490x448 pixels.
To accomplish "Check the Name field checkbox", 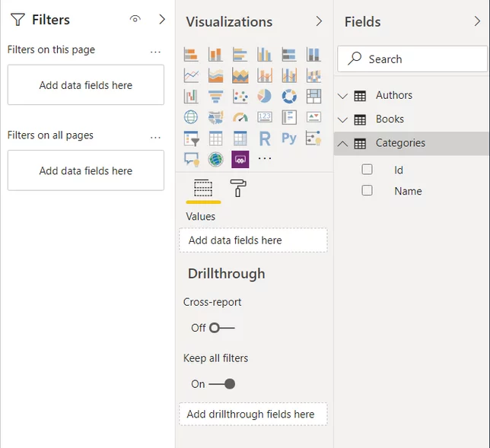I will [367, 190].
